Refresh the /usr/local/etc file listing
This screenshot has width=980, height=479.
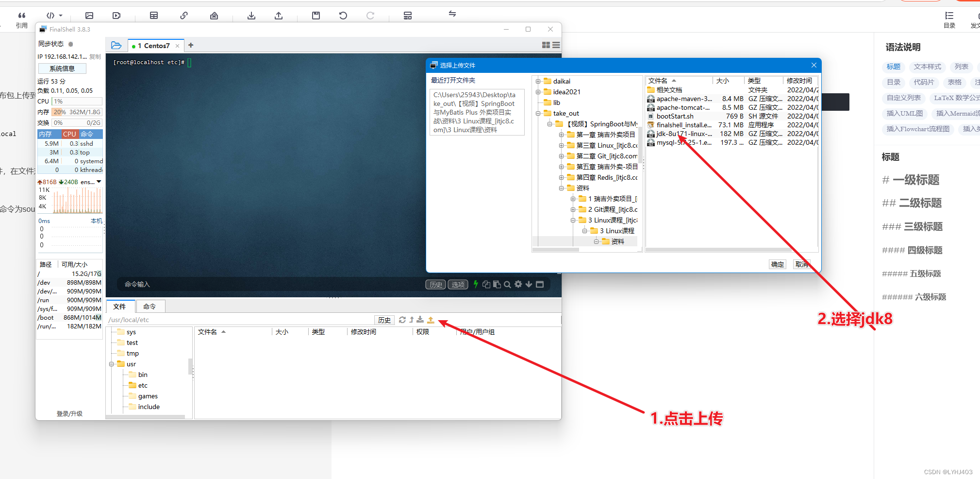402,320
